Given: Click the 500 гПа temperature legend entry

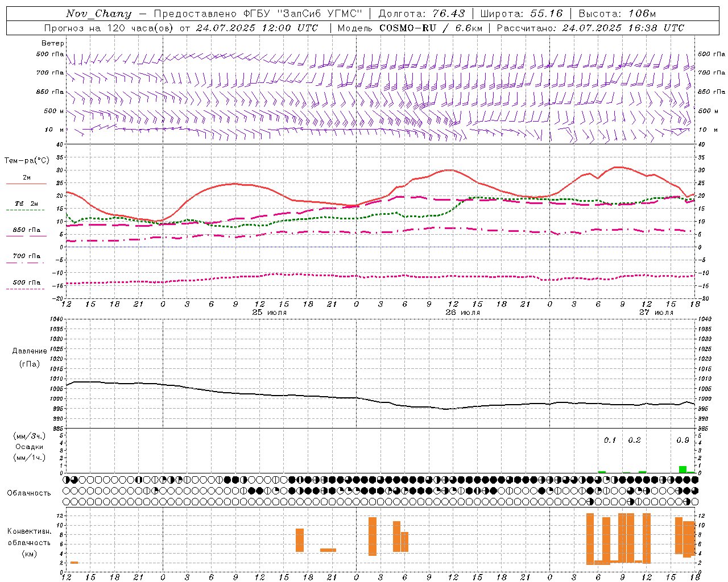Looking at the screenshot, I should [26, 282].
